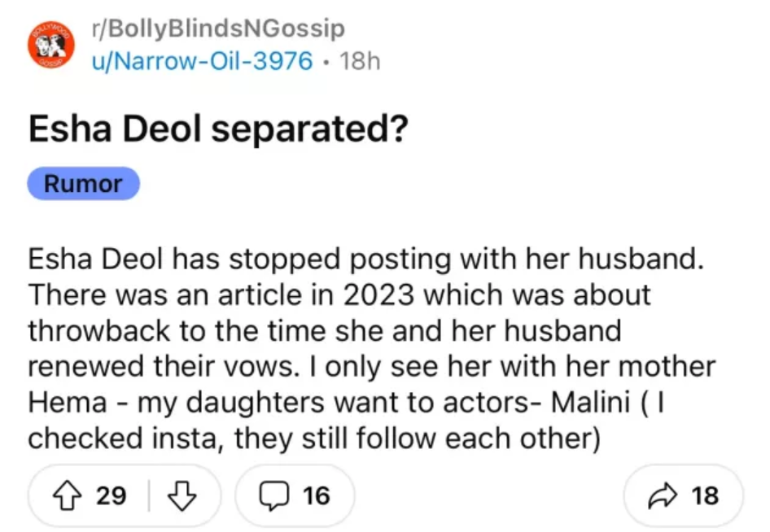Click the line starting "Esha Deol has stopped"
Viewport: 770px width, 532px height.
tap(365, 260)
